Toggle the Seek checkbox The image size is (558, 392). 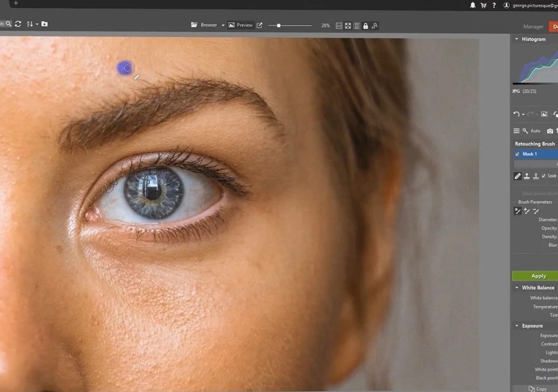(x=543, y=176)
